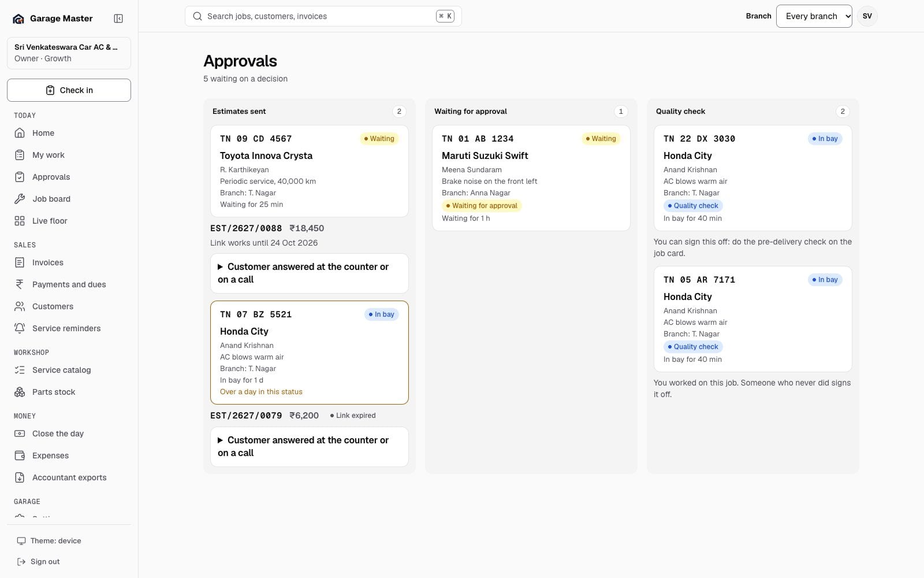Open the Every branch dropdown
Image resolution: width=924 pixels, height=578 pixels.
pos(814,16)
